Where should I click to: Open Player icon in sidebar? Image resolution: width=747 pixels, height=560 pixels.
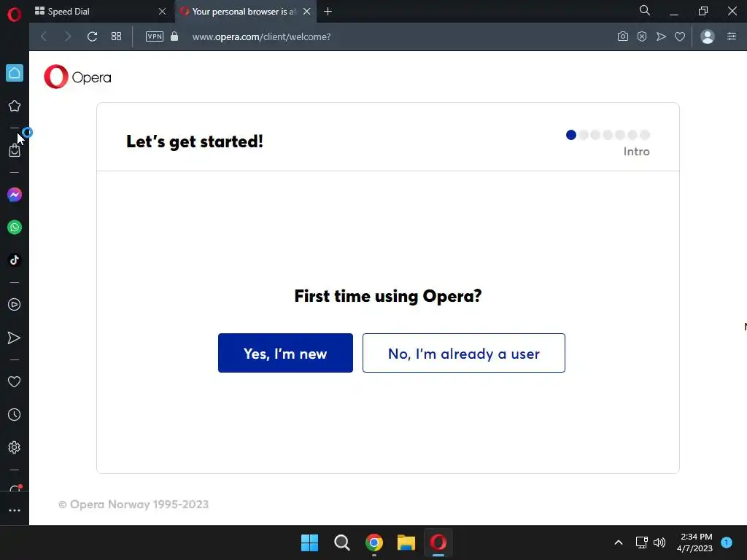15,304
